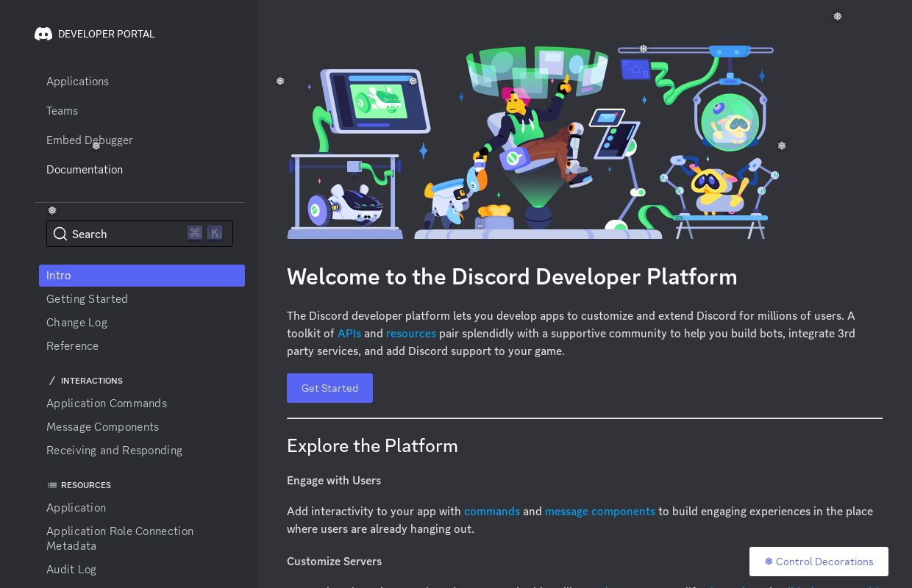Click the Resources list icon

coord(52,485)
